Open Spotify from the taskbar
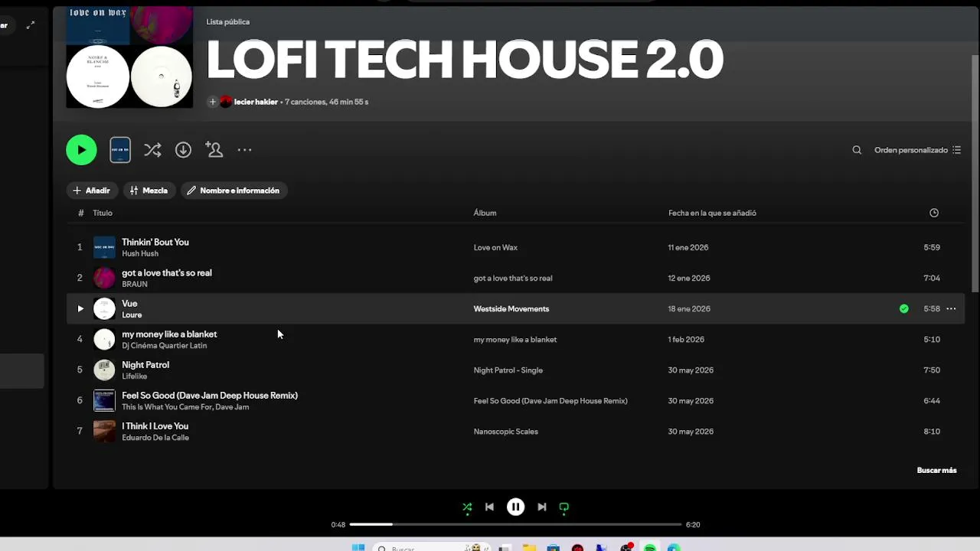 pos(650,548)
